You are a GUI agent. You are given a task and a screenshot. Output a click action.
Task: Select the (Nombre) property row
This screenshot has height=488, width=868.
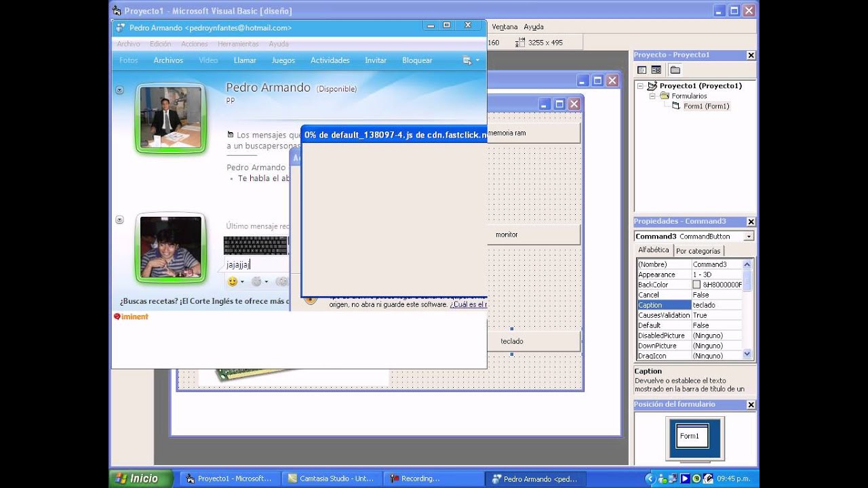tap(690, 264)
